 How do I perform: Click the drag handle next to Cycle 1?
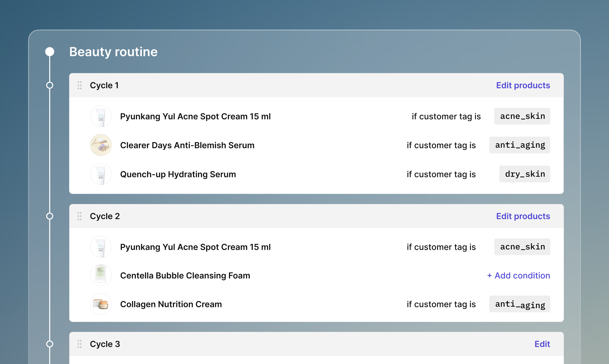(x=80, y=85)
